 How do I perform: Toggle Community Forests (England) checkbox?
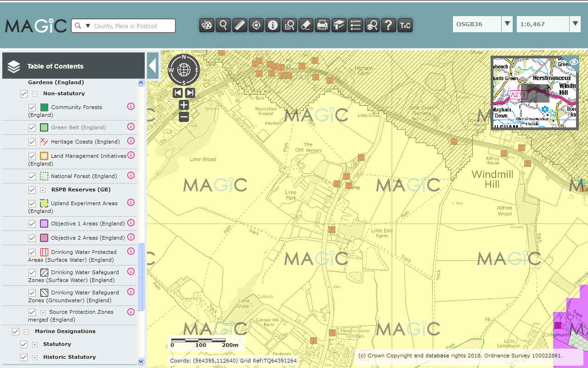click(32, 107)
